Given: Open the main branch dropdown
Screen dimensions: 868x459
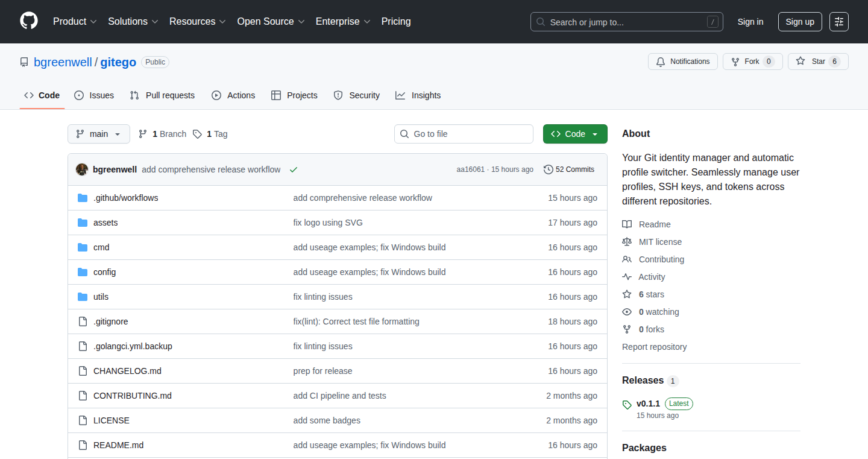Looking at the screenshot, I should tap(99, 134).
